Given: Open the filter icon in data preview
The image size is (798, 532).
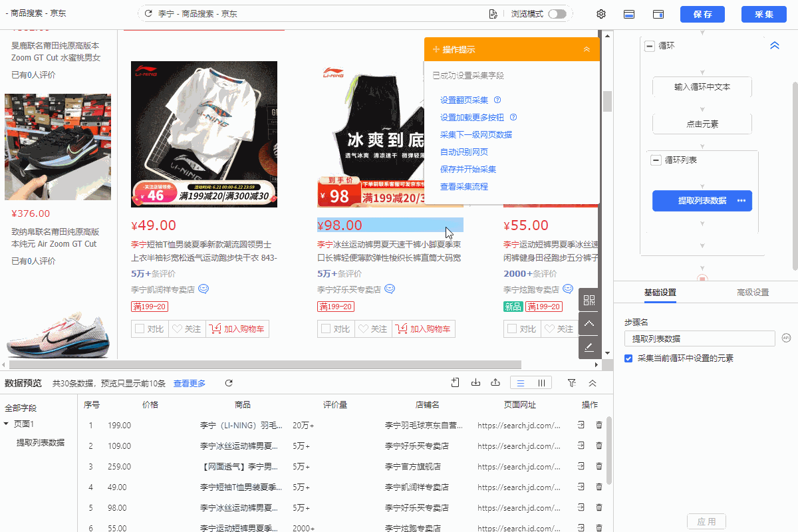Looking at the screenshot, I should tap(571, 383).
